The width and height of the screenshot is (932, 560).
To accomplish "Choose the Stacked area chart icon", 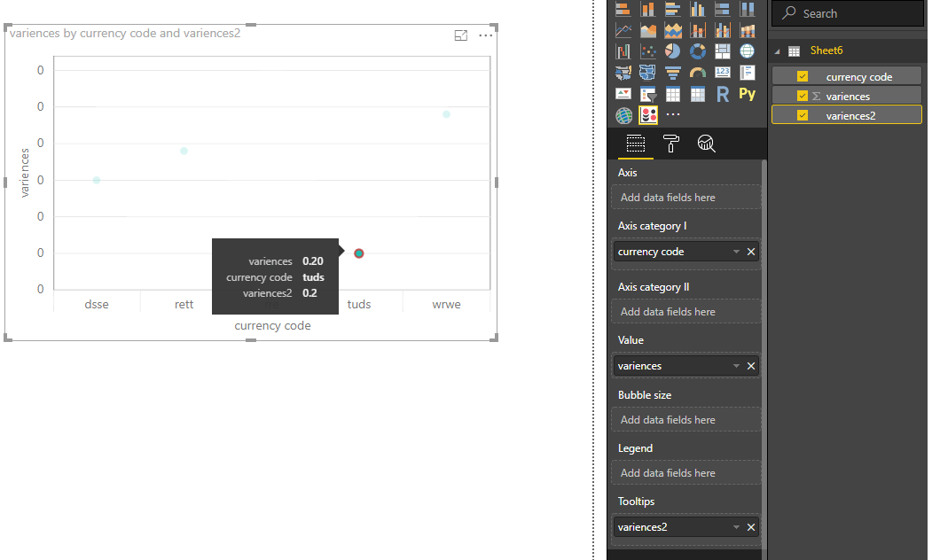I will pos(673,30).
